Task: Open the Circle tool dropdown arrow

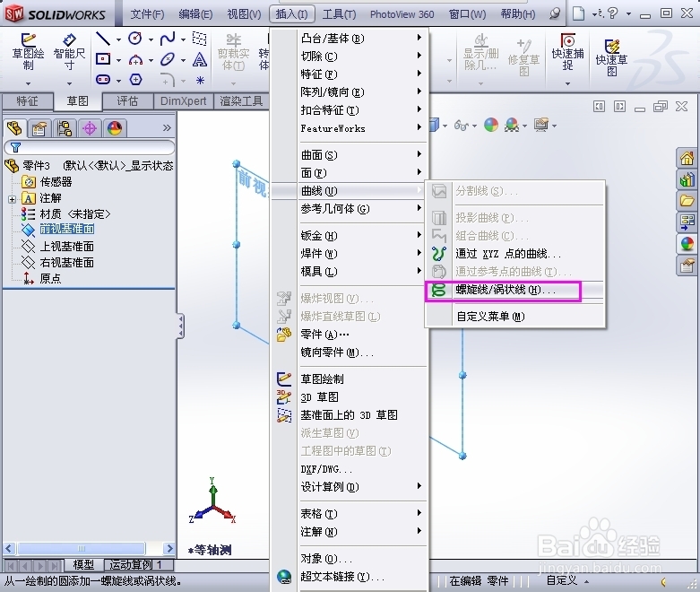Action: click(x=151, y=39)
